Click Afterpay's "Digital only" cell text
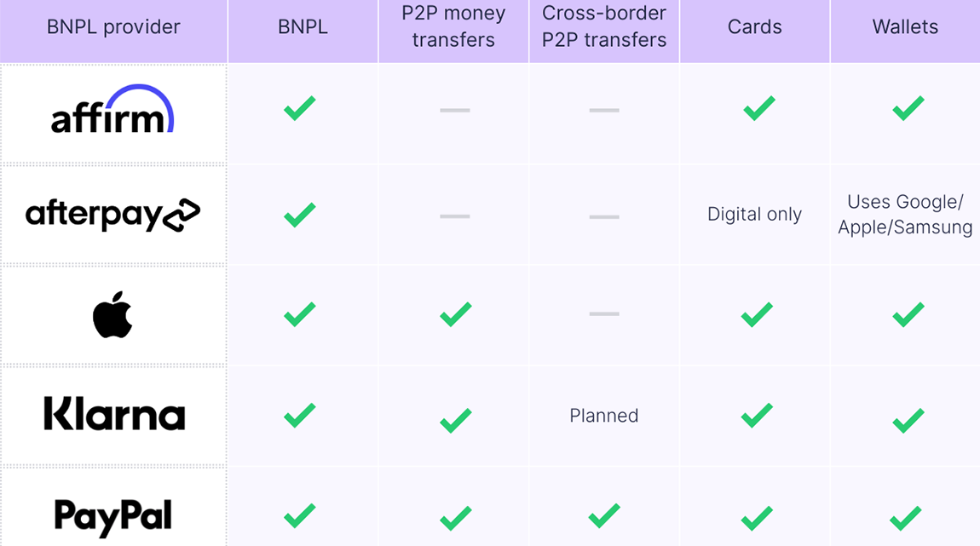This screenshot has height=546, width=980. pos(754,215)
